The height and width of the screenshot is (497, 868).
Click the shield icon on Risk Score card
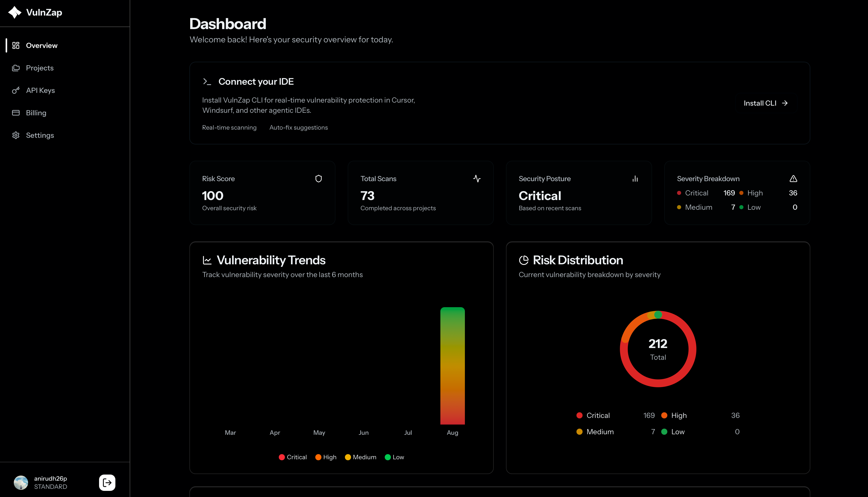click(x=318, y=179)
